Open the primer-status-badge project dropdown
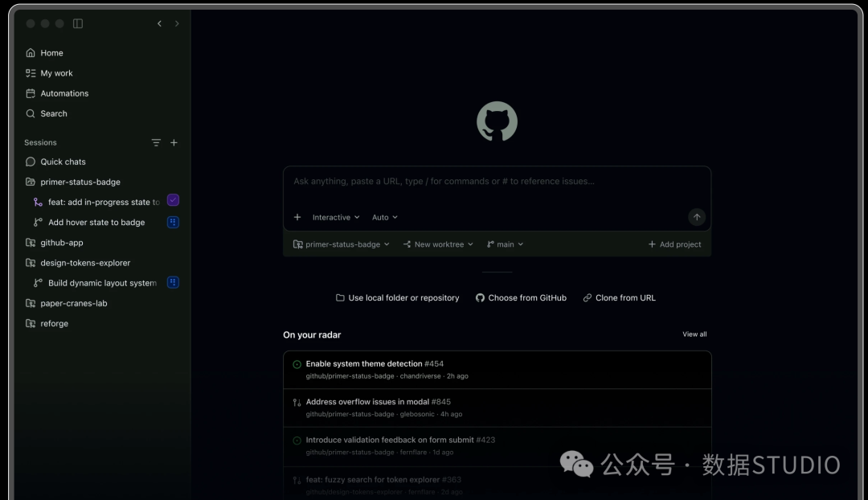Screen dimensions: 868x500 tap(341, 244)
